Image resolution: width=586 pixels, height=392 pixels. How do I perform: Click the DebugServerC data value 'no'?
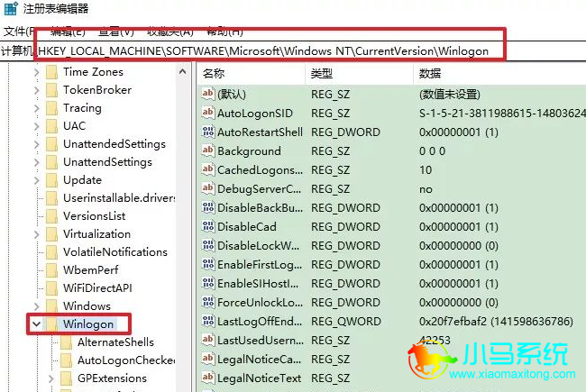(426, 189)
